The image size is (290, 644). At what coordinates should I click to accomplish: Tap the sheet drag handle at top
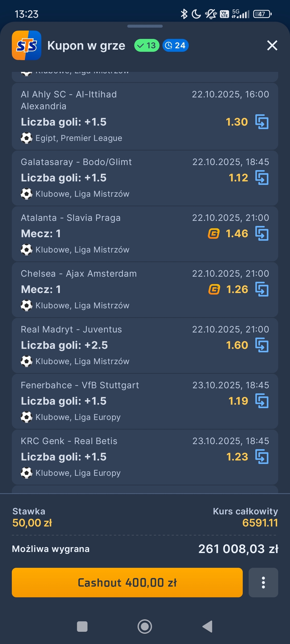(145, 26)
